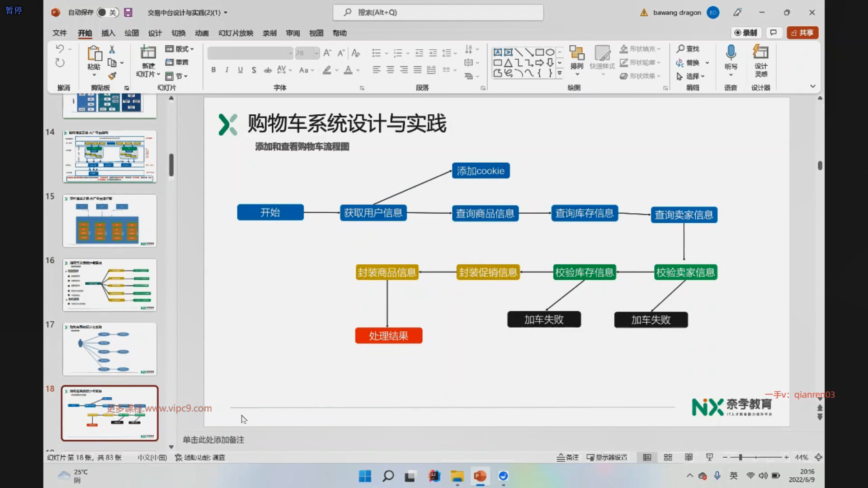
Task: Toggle underline text formatting
Action: pos(240,70)
